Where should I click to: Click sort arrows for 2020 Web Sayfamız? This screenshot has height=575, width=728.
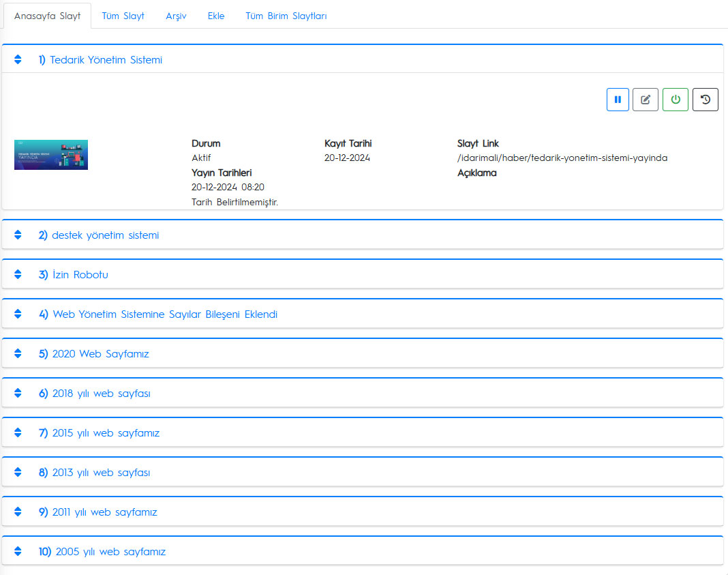(x=18, y=353)
